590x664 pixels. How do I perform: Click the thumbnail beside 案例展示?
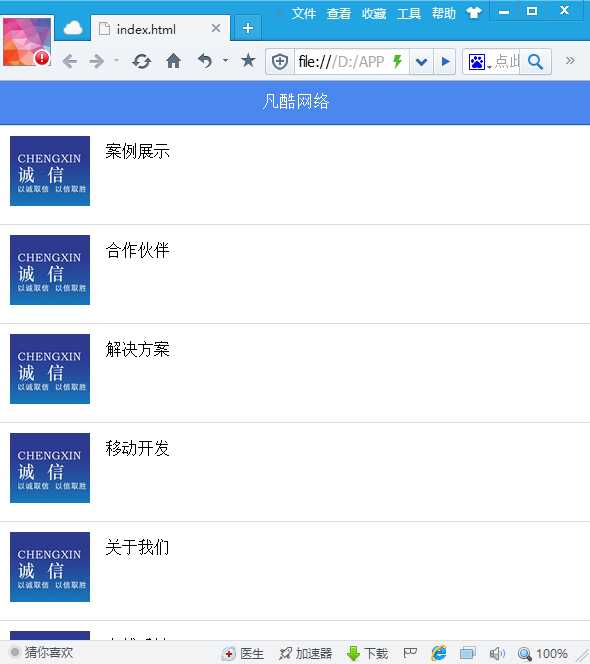[x=50, y=171]
